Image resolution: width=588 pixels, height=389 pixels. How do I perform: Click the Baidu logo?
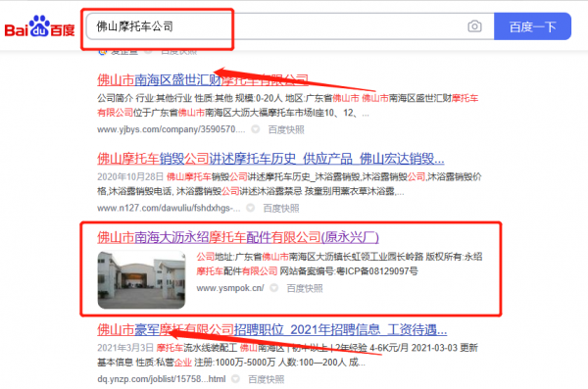pos(39,26)
